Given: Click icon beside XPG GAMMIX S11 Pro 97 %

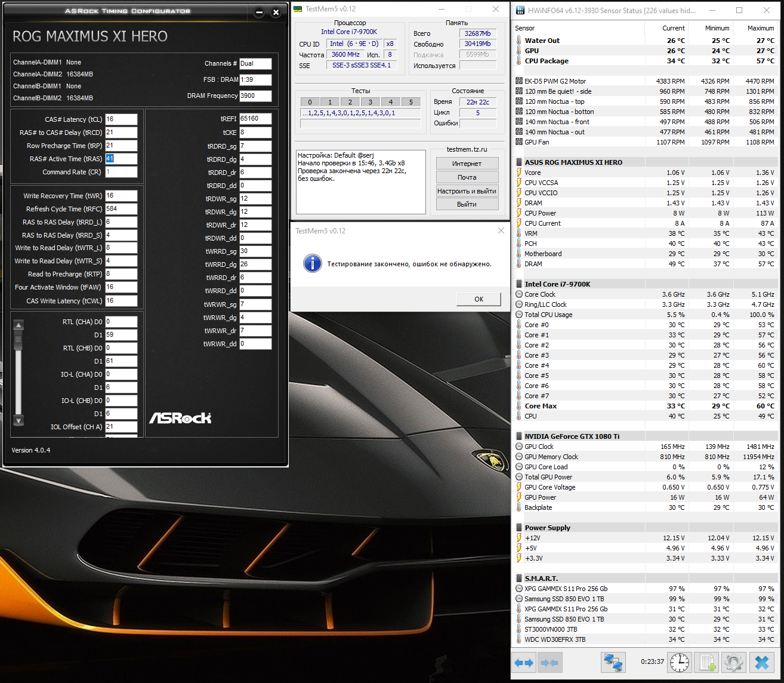Looking at the screenshot, I should (x=519, y=589).
